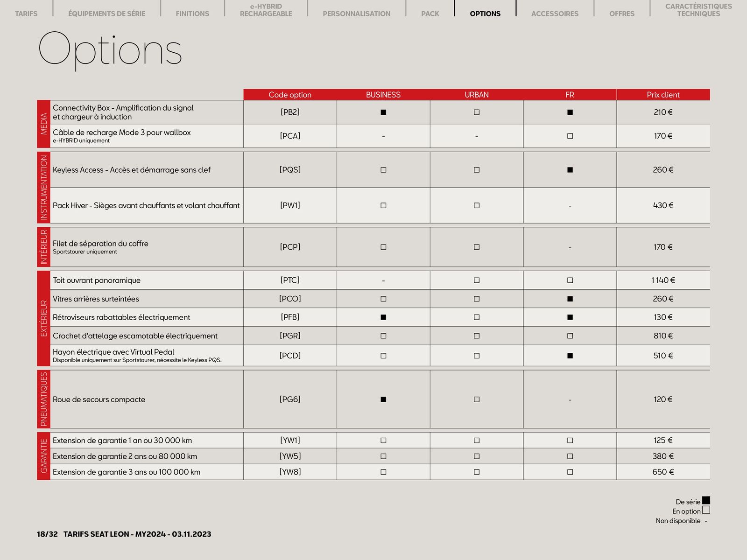The width and height of the screenshot is (747, 560).
Task: Click the page footer 'TARIFS SEAT LEON - MY2024'
Action: (x=114, y=534)
